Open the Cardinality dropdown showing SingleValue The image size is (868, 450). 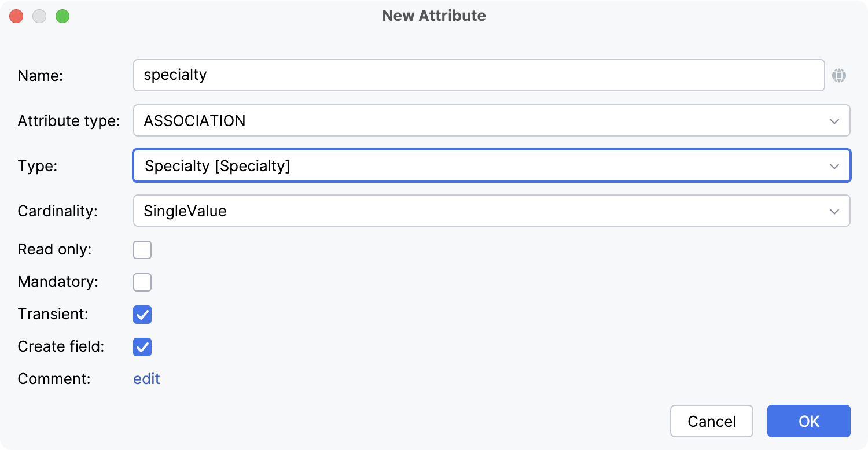point(492,211)
